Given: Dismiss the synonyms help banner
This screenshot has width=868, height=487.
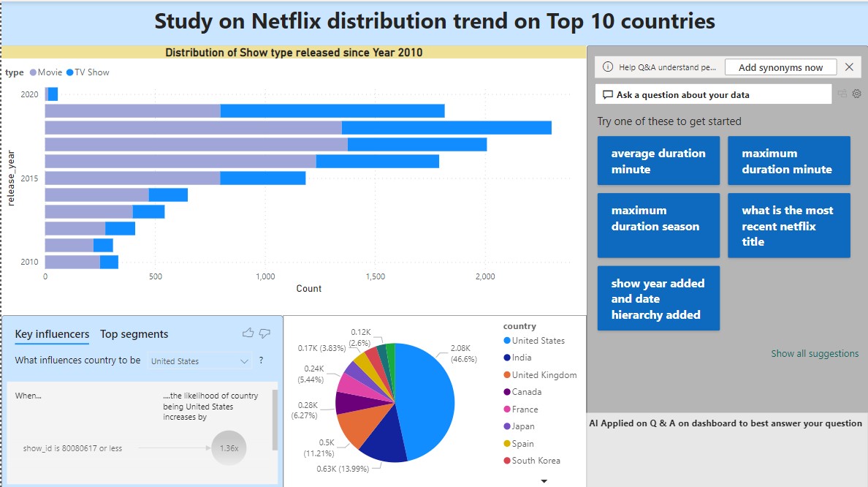Looking at the screenshot, I should point(849,67).
